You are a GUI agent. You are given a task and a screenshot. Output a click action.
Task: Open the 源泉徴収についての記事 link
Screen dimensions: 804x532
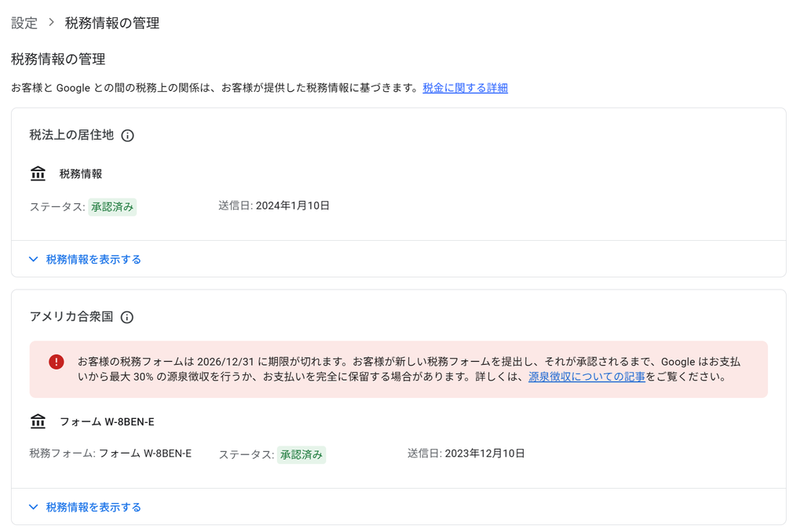(x=587, y=377)
